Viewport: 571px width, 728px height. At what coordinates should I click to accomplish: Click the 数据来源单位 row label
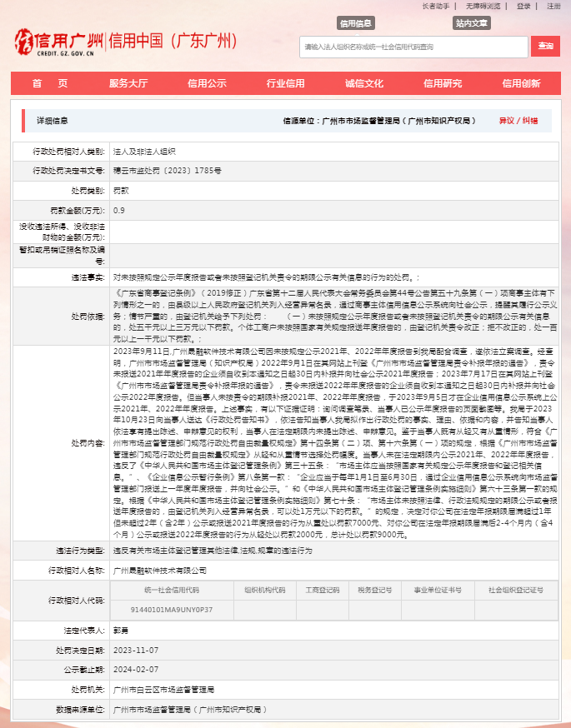pyautogui.click(x=80, y=710)
